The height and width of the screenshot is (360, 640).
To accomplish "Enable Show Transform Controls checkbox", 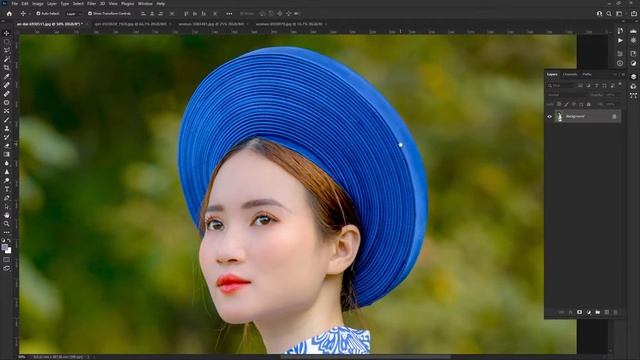I will 90,13.
